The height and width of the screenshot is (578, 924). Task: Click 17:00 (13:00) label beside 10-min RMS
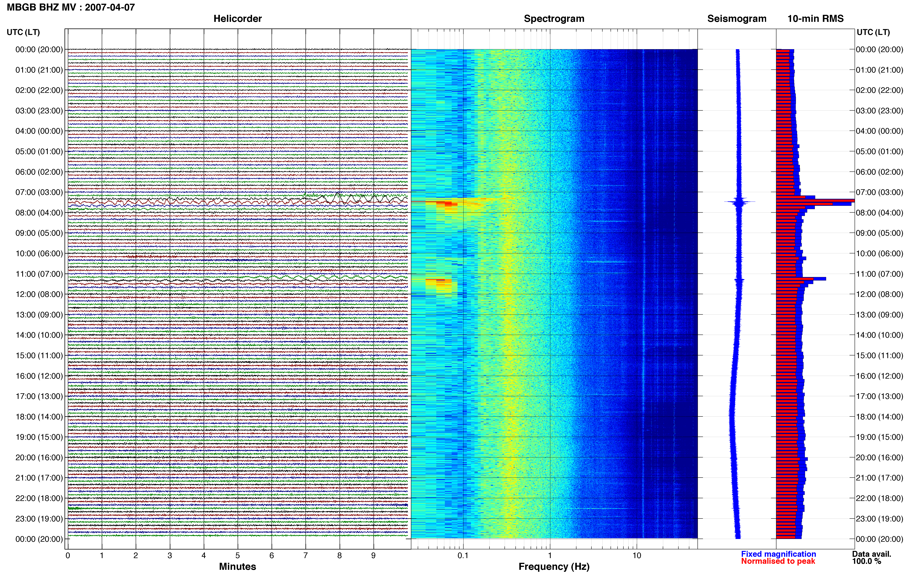(x=879, y=396)
